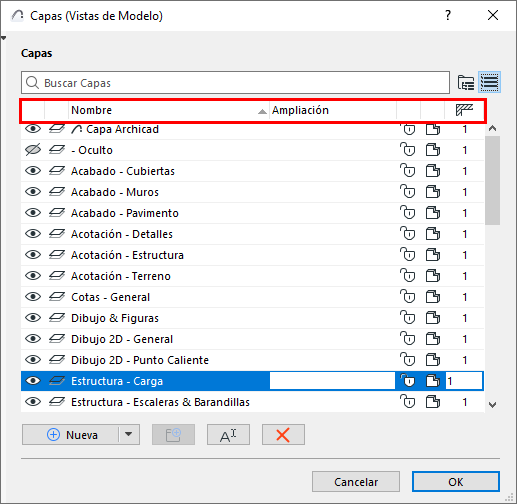This screenshot has width=517, height=504.
Task: Hide the Acotación - Detalles layer
Action: click(33, 234)
